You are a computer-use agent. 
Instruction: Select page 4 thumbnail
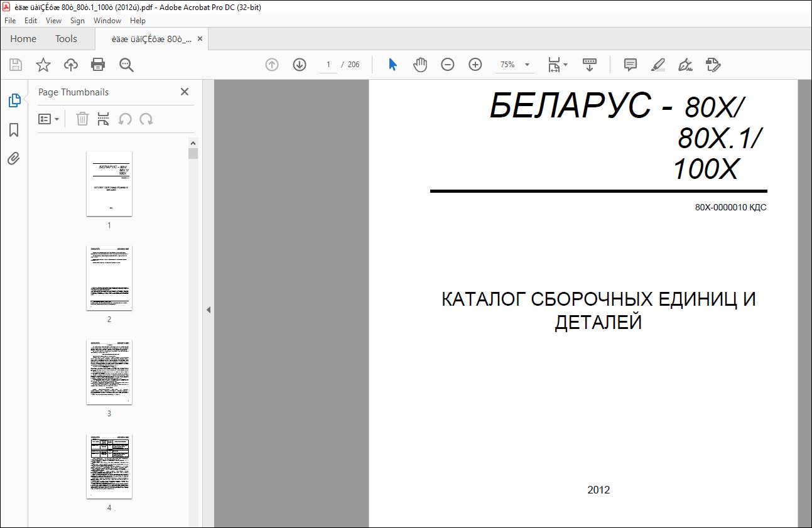point(109,466)
